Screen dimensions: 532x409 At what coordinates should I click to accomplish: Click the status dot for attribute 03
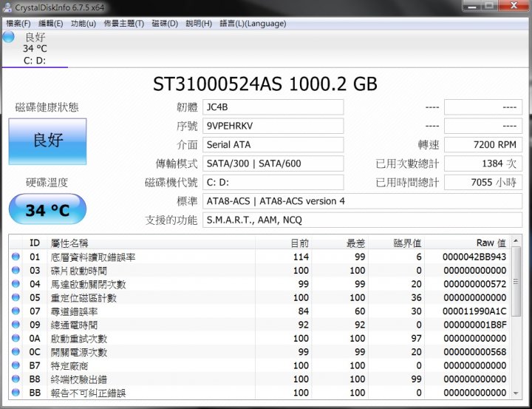click(16, 270)
